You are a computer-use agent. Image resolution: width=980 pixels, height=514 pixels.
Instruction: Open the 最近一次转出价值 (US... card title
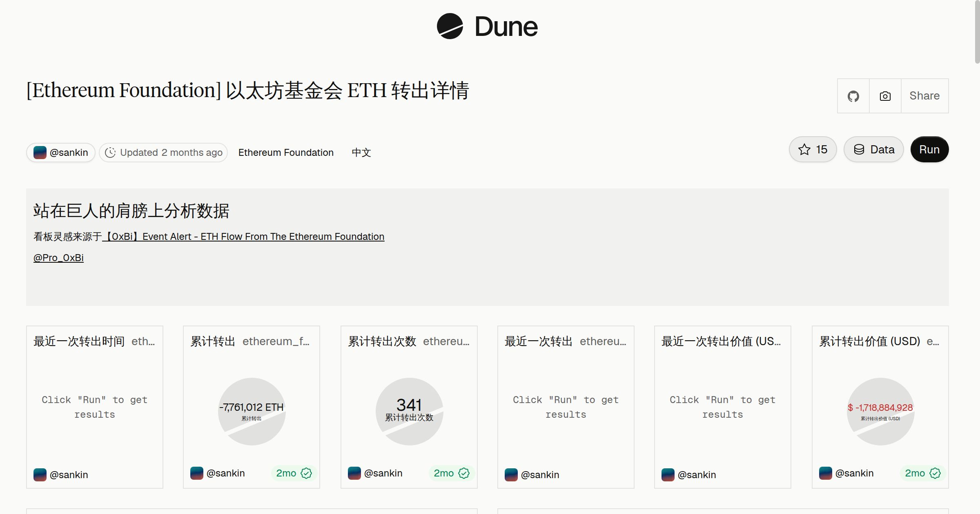point(721,341)
